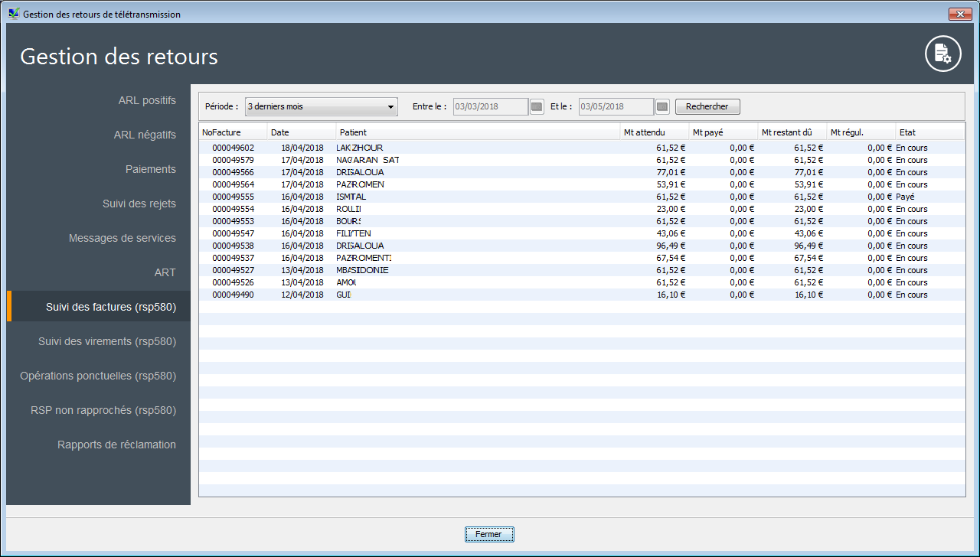Screen dimensions: 980x557
Task: Go to the Paiements section
Action: click(x=150, y=169)
